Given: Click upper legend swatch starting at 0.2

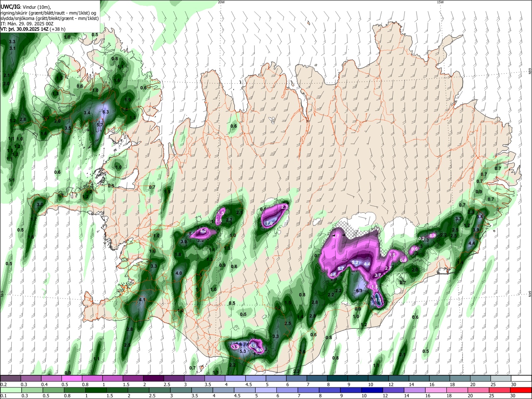Looking at the screenshot, I should click(10, 378).
